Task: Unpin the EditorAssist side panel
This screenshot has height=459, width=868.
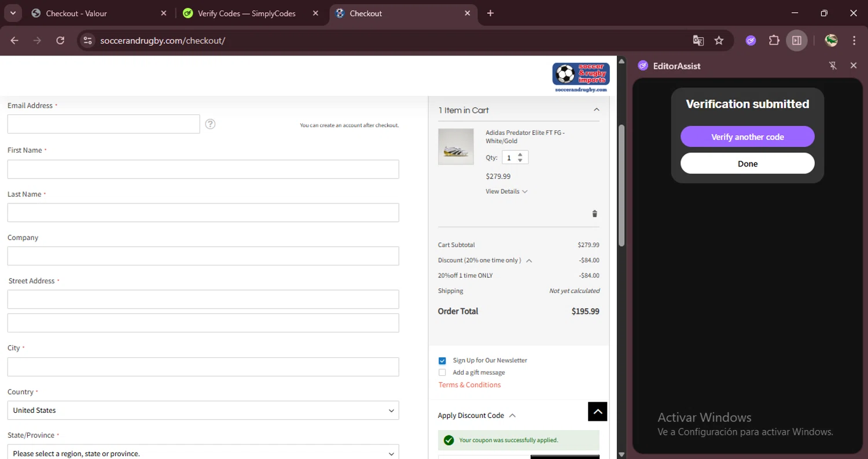Action: tap(833, 66)
